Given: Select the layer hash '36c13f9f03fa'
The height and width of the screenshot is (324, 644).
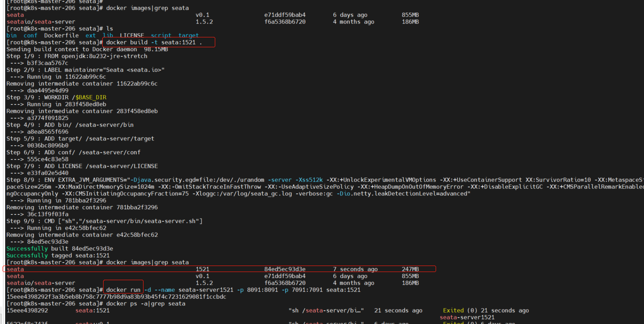Looking at the screenshot, I should 48,214.
